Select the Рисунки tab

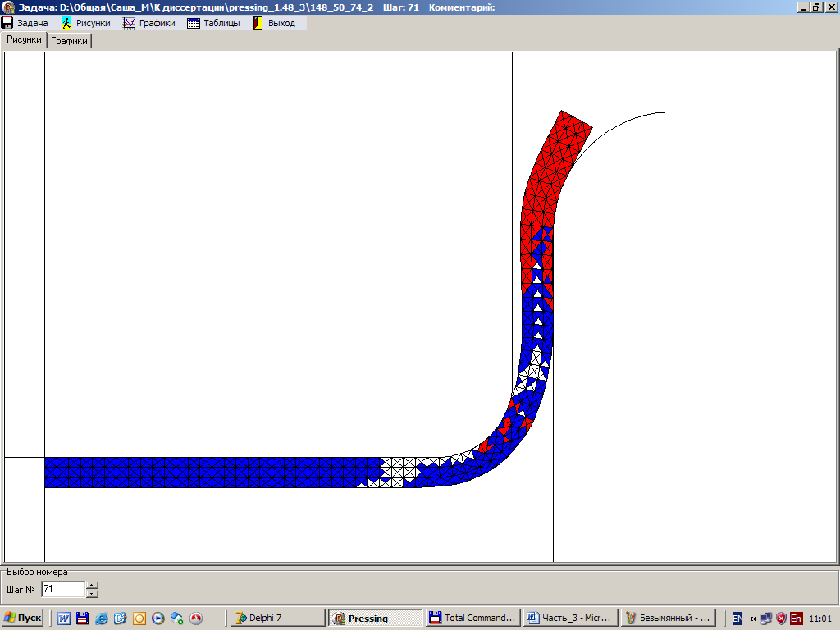(24, 39)
